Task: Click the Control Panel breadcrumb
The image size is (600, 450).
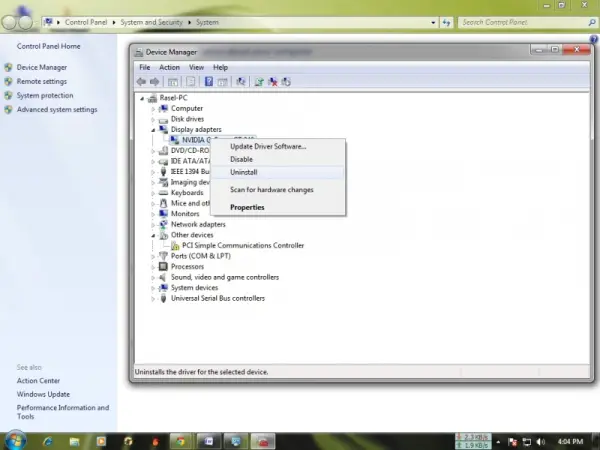Action: pos(86,23)
